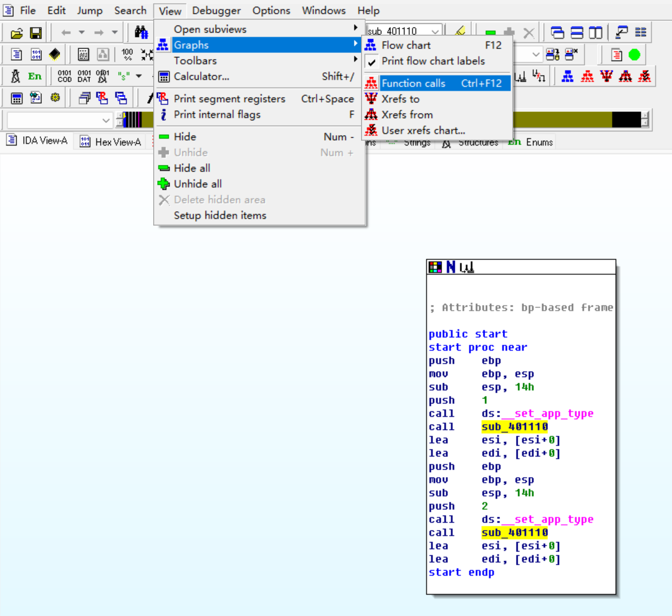Open disassembly view toolbar icon
The image size is (672, 616).
(17, 54)
